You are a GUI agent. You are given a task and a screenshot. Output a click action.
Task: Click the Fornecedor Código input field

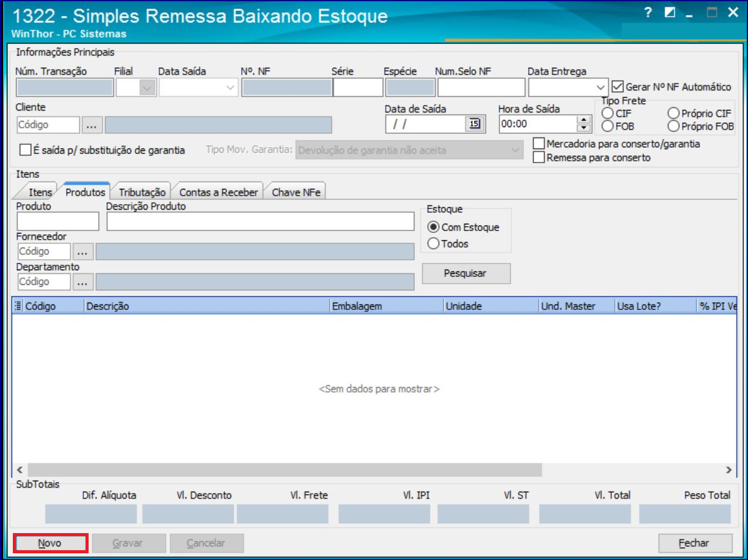(43, 251)
